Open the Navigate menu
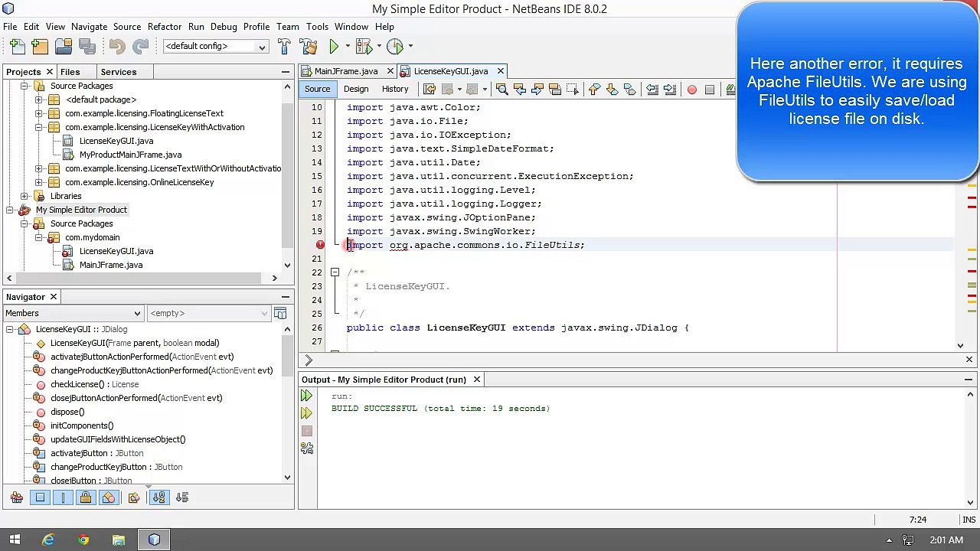 pos(90,27)
